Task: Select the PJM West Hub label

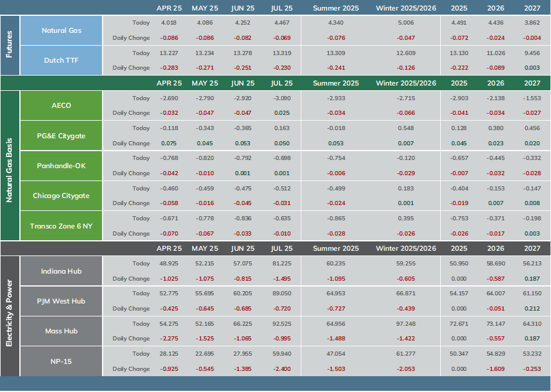Action: pyautogui.click(x=61, y=301)
